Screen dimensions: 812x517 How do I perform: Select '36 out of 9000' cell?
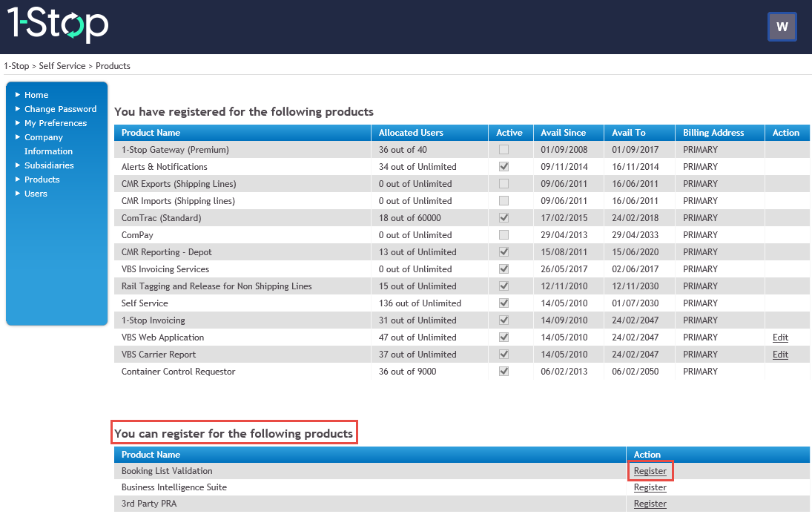click(407, 372)
